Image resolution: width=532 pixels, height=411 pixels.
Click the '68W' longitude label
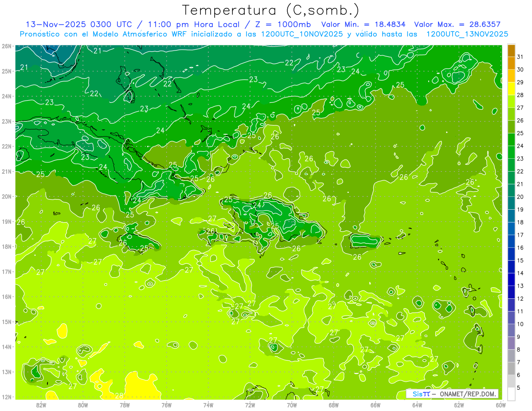coord(333,404)
